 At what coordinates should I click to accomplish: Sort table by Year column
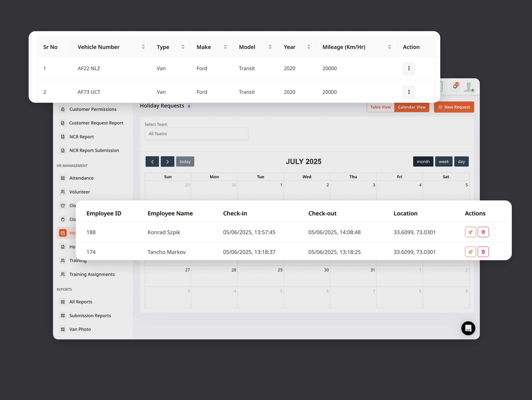pos(309,47)
